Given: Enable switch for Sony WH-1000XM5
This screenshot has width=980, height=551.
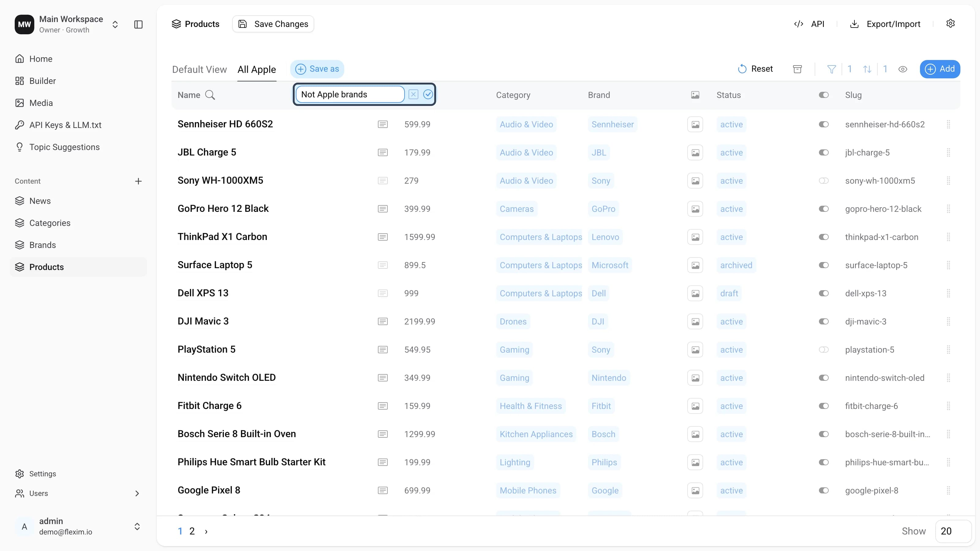Looking at the screenshot, I should click(x=824, y=181).
